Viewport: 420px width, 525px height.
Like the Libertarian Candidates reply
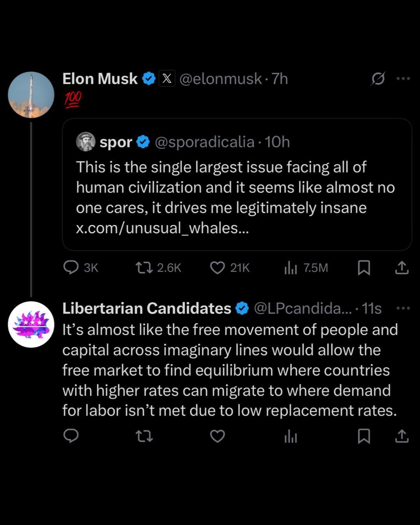pos(217,436)
